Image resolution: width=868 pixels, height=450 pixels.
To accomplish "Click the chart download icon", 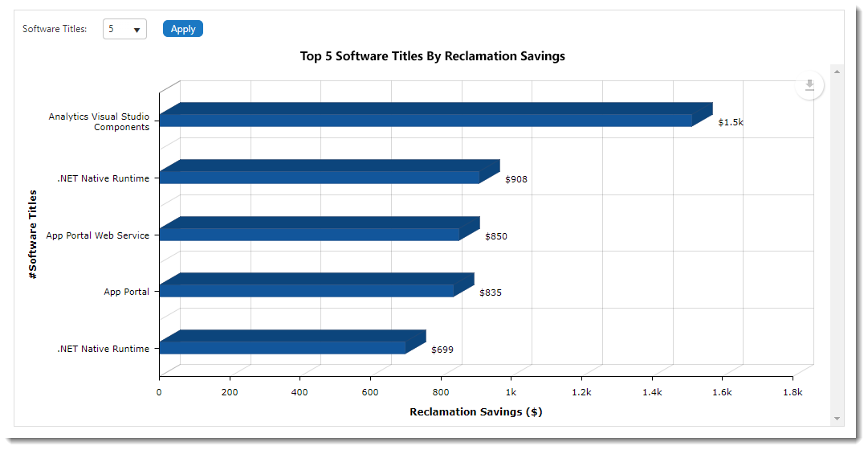I will point(809,86).
